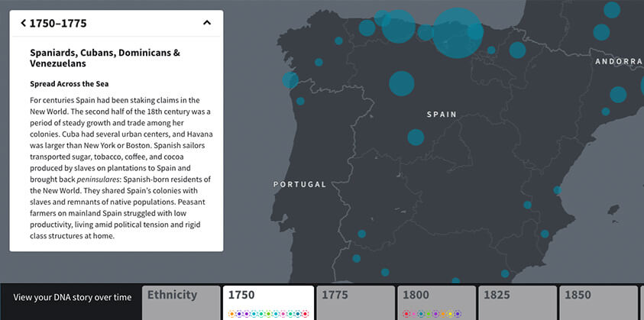The height and width of the screenshot is (320, 644).
Task: Click the teal bubble on Spain's northwest coast
Action: [x=290, y=80]
